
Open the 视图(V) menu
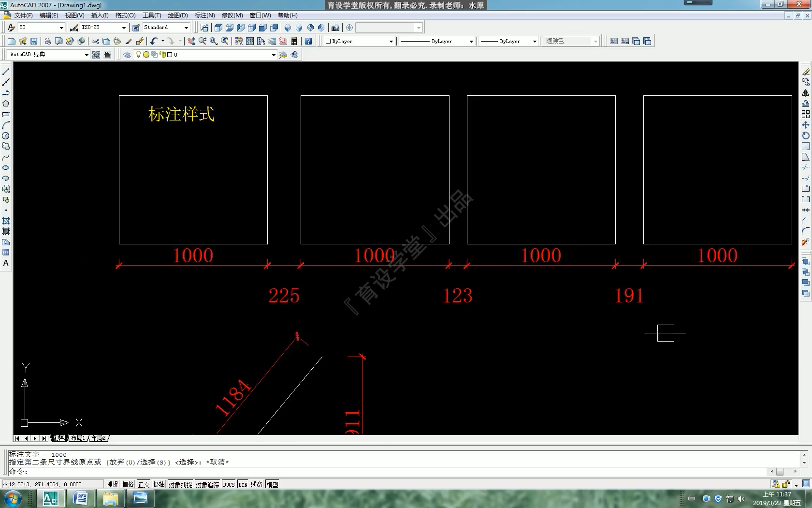click(x=74, y=15)
